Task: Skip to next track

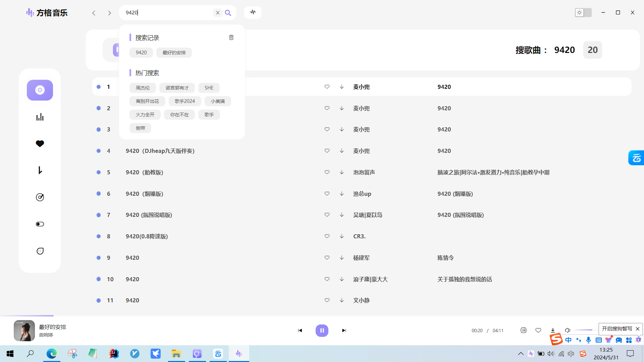Action: (x=344, y=330)
